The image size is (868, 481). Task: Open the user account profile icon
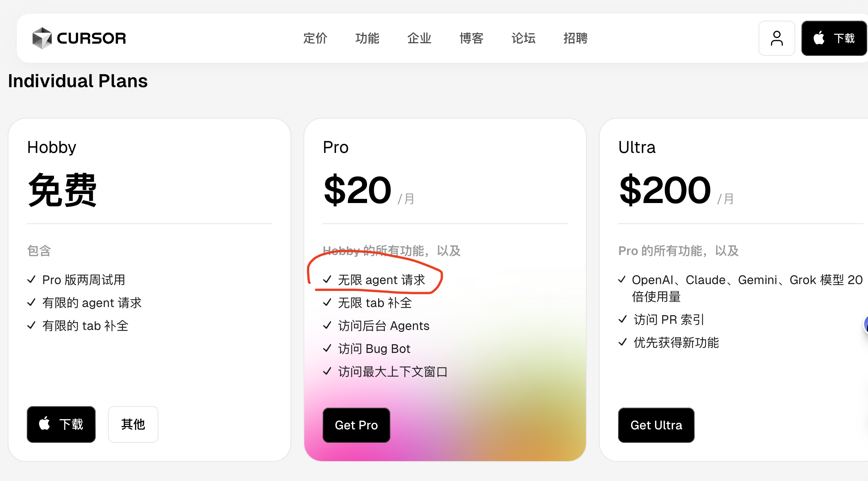coord(777,38)
